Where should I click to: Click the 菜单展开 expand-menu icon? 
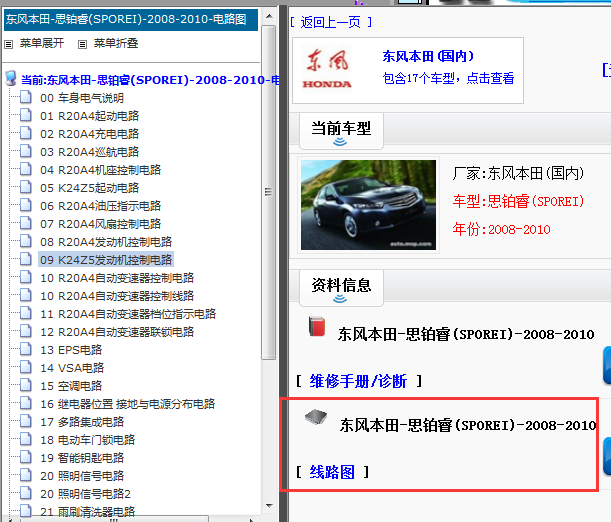pyautogui.click(x=9, y=44)
